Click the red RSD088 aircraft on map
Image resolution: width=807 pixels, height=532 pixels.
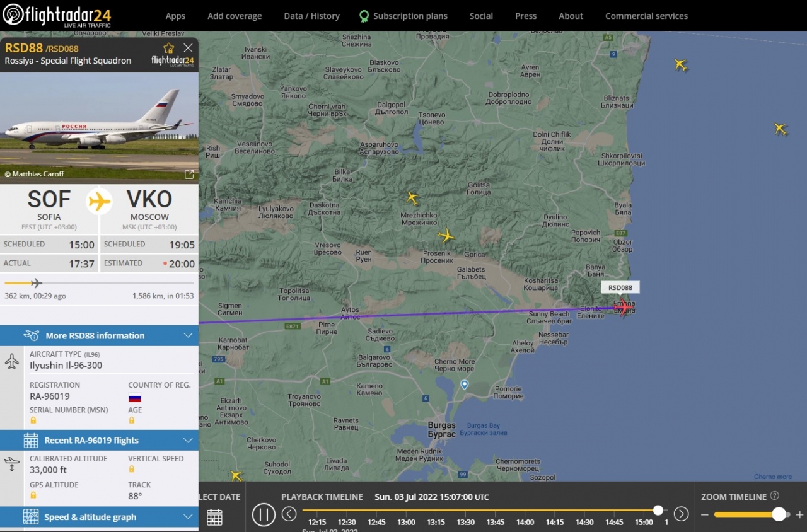tap(624, 308)
